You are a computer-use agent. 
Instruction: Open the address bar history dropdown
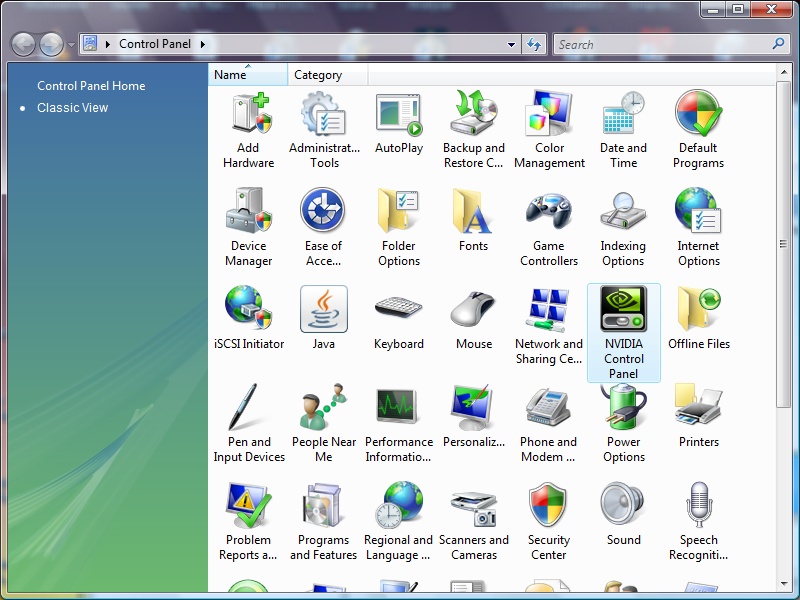coord(511,45)
